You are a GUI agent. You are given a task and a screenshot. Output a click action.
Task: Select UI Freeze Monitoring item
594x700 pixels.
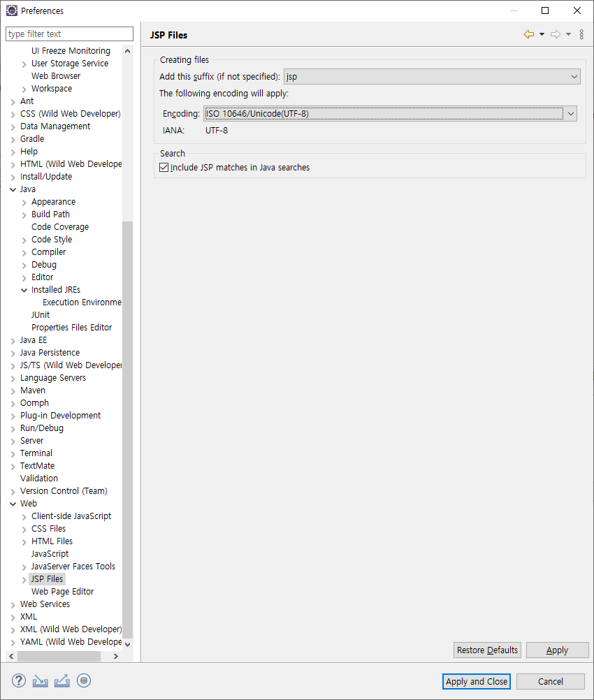(x=71, y=51)
